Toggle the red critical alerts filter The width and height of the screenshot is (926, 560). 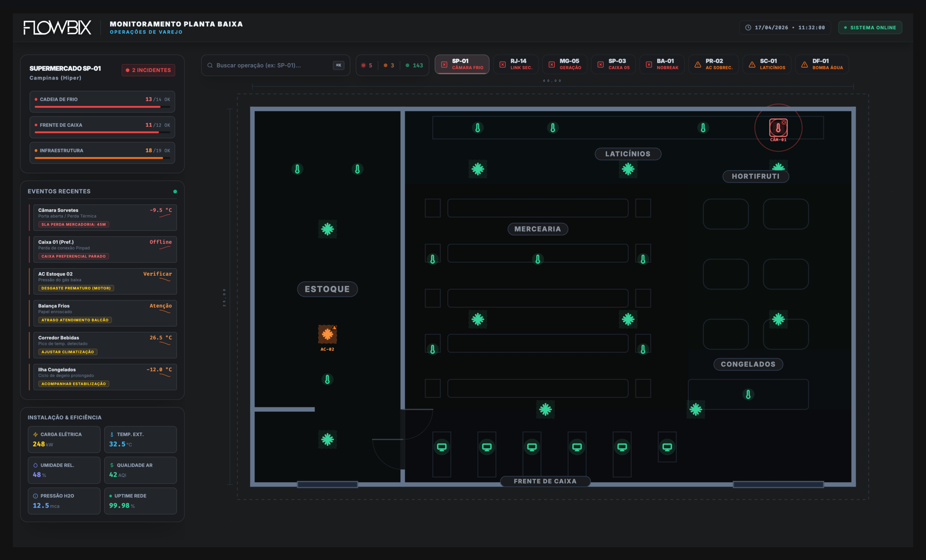pos(367,65)
